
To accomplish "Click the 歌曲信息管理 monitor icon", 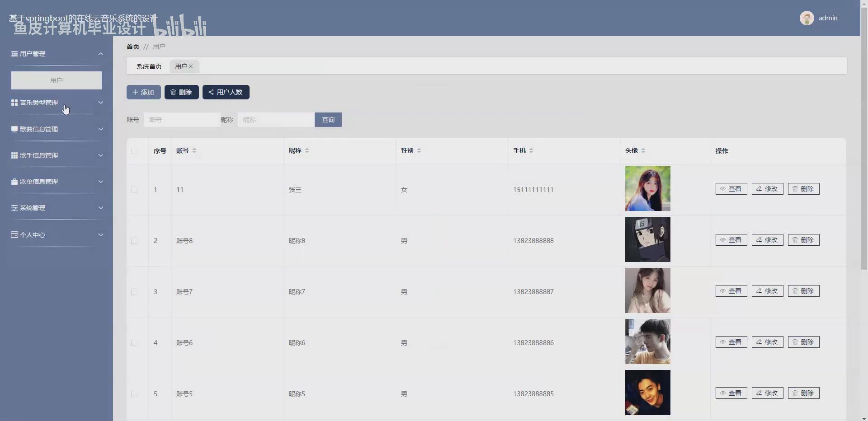I will (14, 129).
